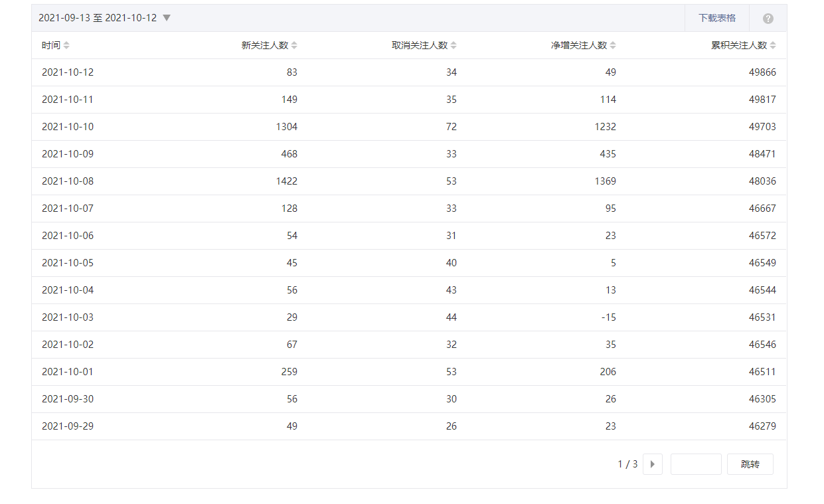Click net increase value -15
The width and height of the screenshot is (824, 504).
[609, 317]
